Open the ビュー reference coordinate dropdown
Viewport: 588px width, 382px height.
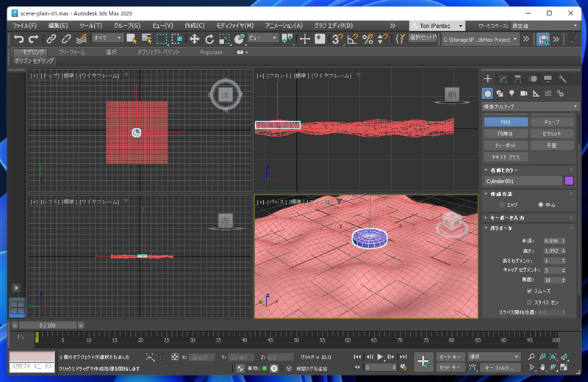[262, 38]
